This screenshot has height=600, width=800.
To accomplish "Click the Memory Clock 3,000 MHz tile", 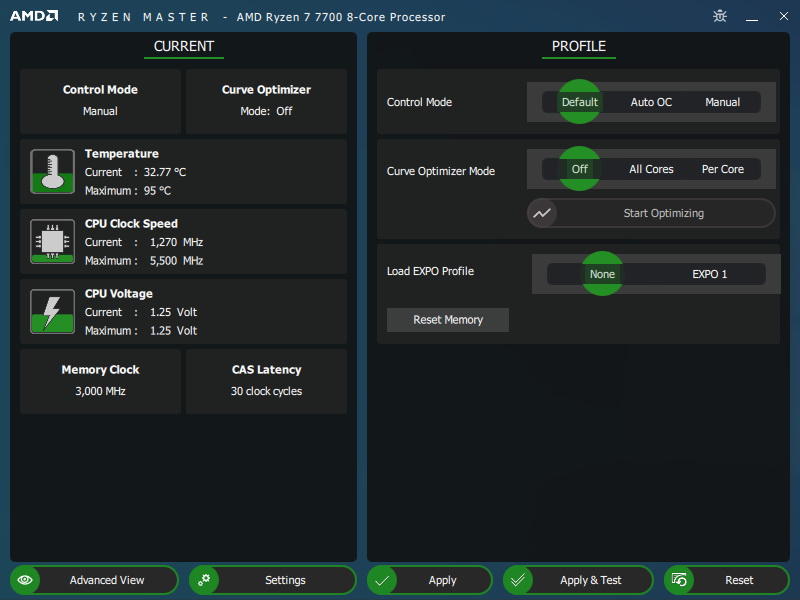I will tap(101, 381).
